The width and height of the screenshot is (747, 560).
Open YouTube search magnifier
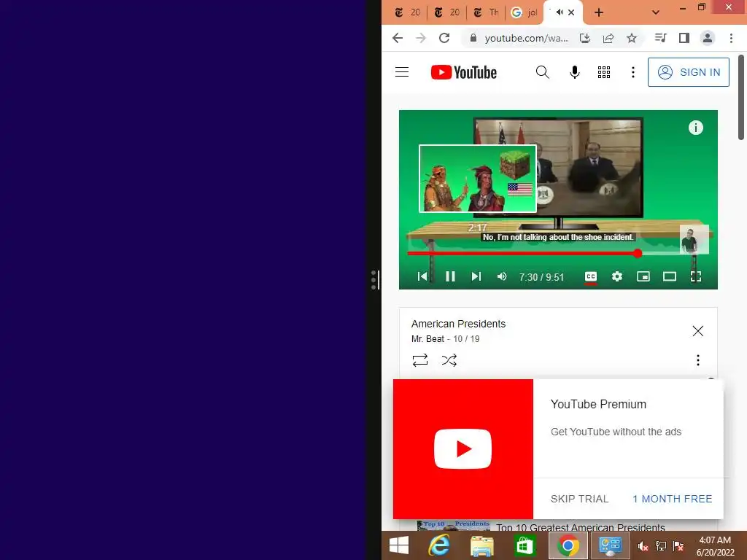point(542,72)
